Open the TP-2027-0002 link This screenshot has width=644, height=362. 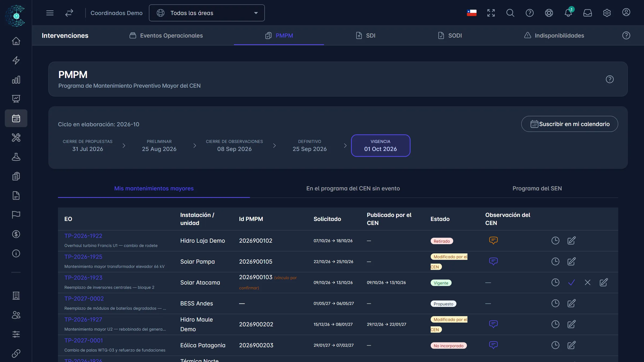pyautogui.click(x=84, y=298)
